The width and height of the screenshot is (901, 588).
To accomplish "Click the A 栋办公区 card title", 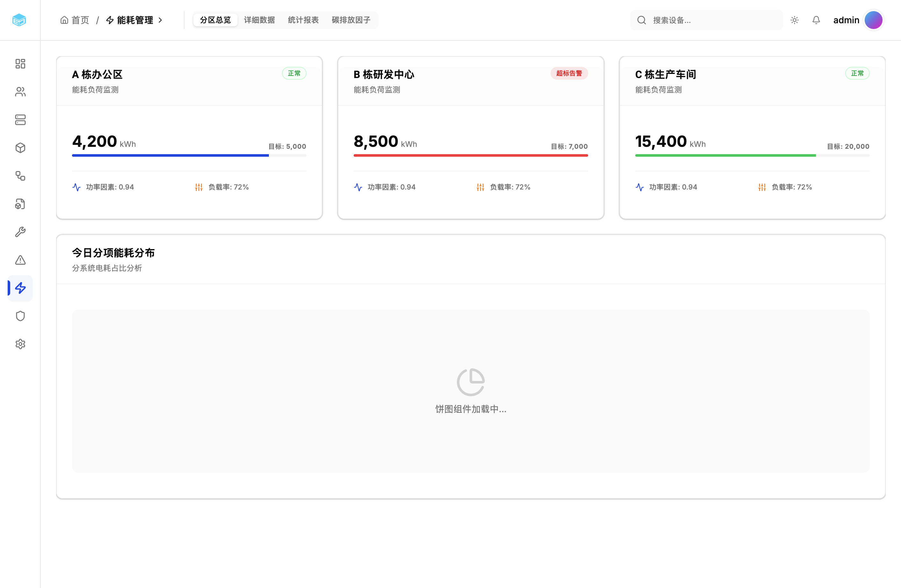I will point(97,75).
